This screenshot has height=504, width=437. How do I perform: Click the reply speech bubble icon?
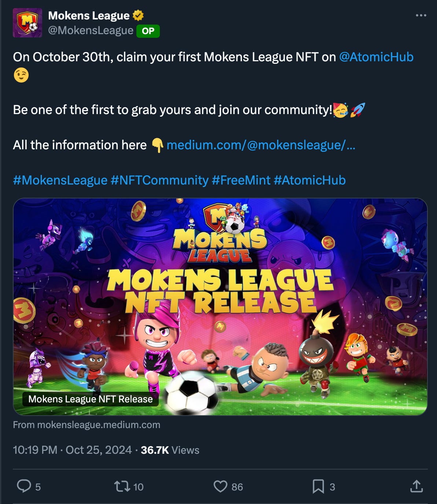point(24,486)
